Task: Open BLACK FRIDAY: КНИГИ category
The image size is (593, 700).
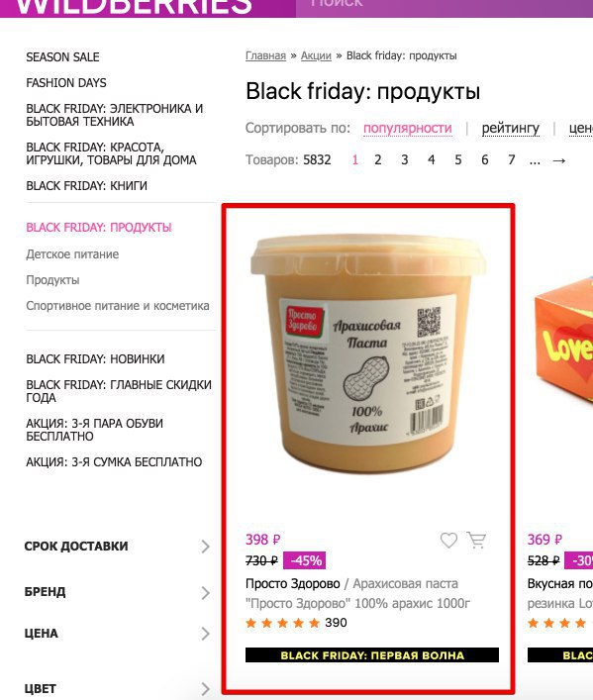Action: [87, 186]
